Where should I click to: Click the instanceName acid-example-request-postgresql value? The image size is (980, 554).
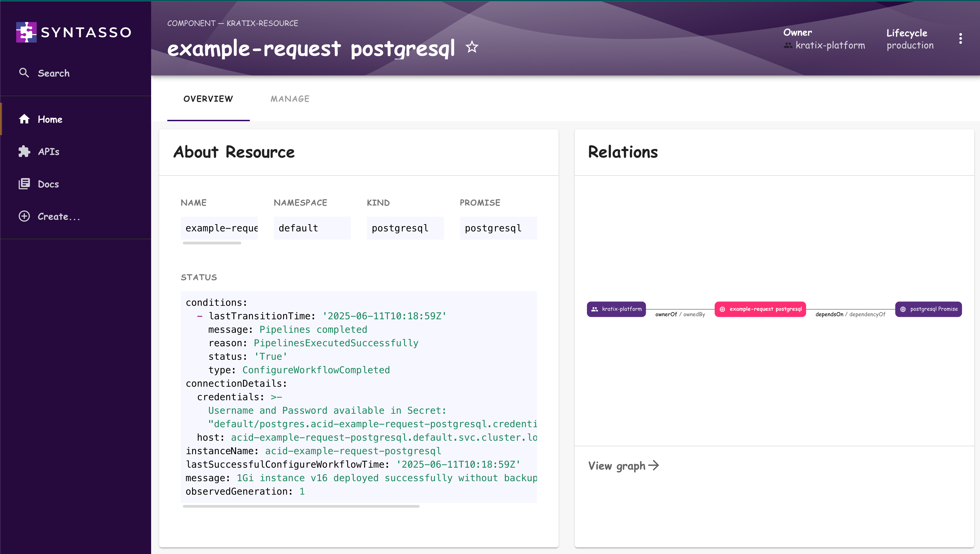pyautogui.click(x=353, y=451)
